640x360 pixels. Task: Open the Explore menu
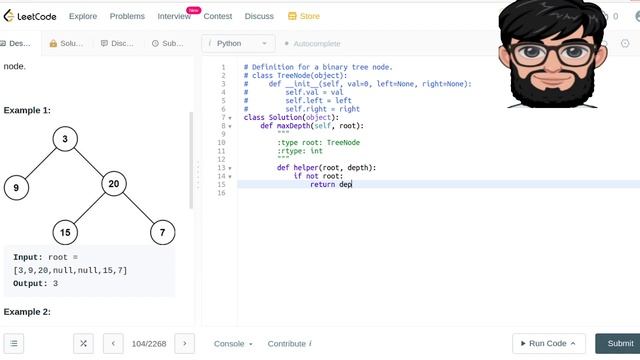[83, 16]
